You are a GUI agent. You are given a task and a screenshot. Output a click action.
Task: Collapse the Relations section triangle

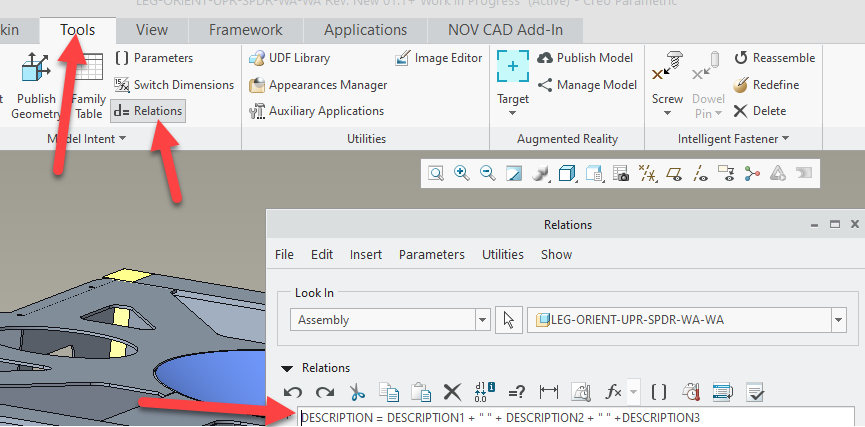[288, 368]
